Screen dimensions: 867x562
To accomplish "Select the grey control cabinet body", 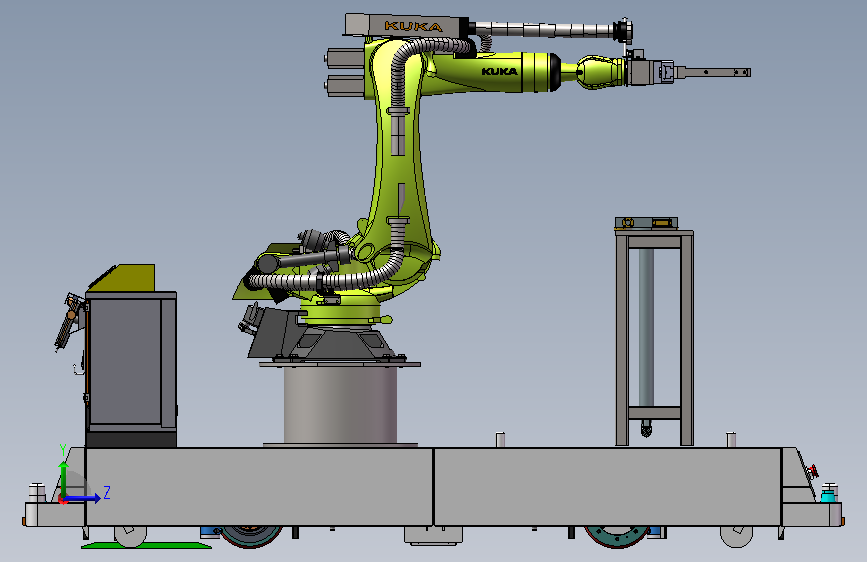I will [x=131, y=363].
